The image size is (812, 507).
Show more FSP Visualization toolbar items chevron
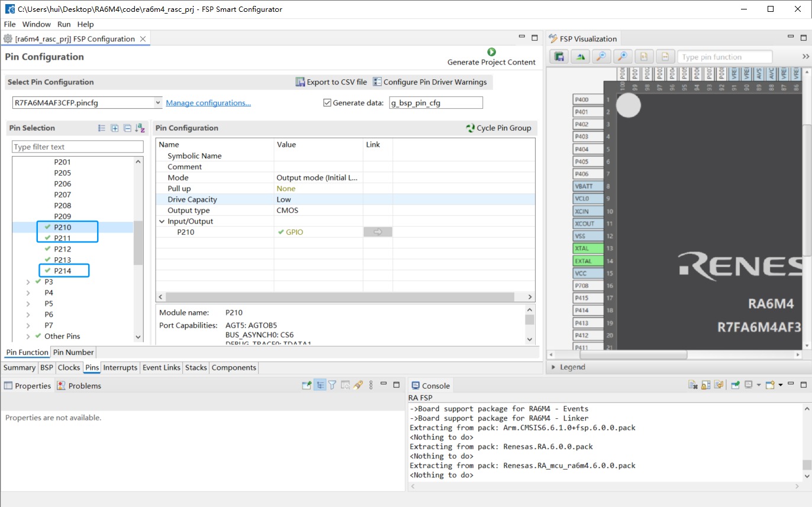tap(805, 57)
